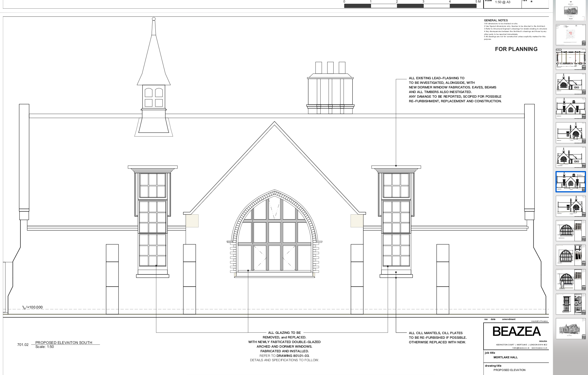Screen dimensions: 588x375
Task: Open the eleventh page arched window thumbnail
Action: click(x=570, y=255)
